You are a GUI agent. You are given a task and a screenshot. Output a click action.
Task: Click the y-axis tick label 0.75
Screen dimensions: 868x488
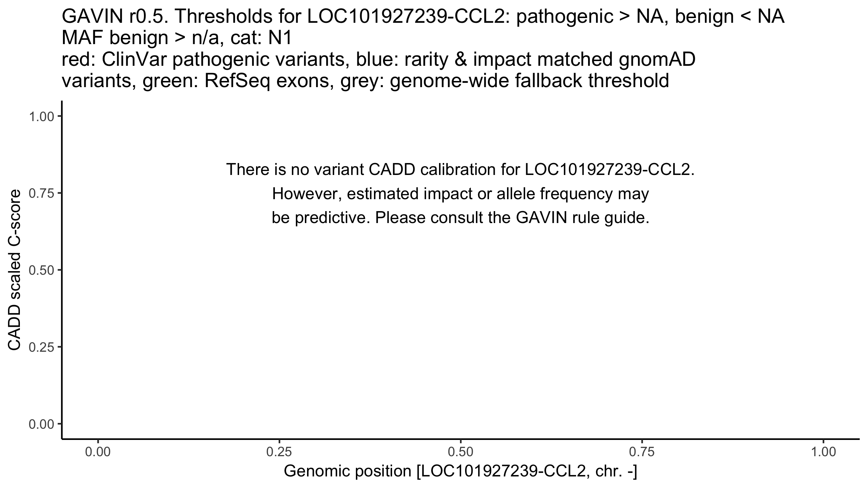[41, 193]
